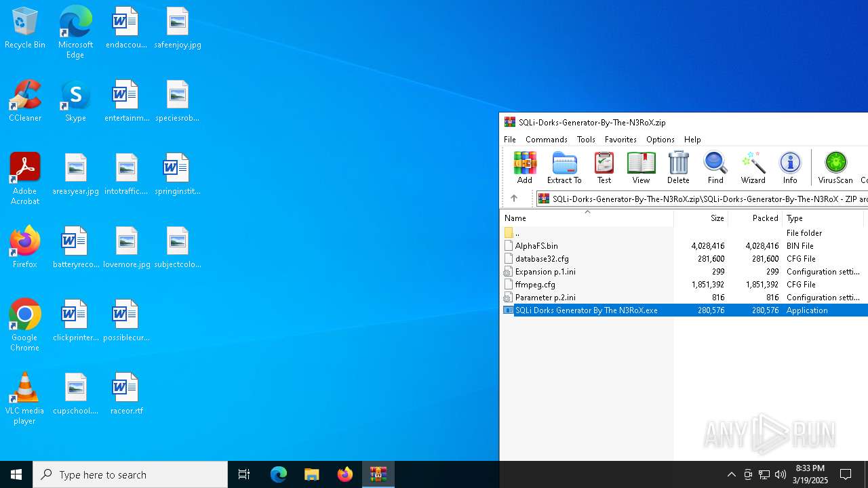This screenshot has height=488, width=868.
Task: Click Firefox icon in the taskbar
Action: pos(345,474)
